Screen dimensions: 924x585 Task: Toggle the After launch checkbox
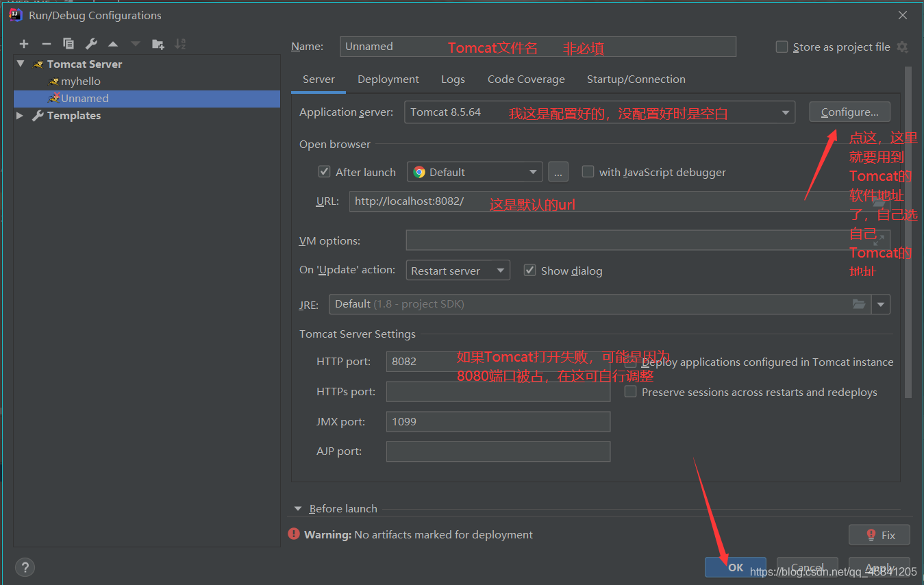325,172
